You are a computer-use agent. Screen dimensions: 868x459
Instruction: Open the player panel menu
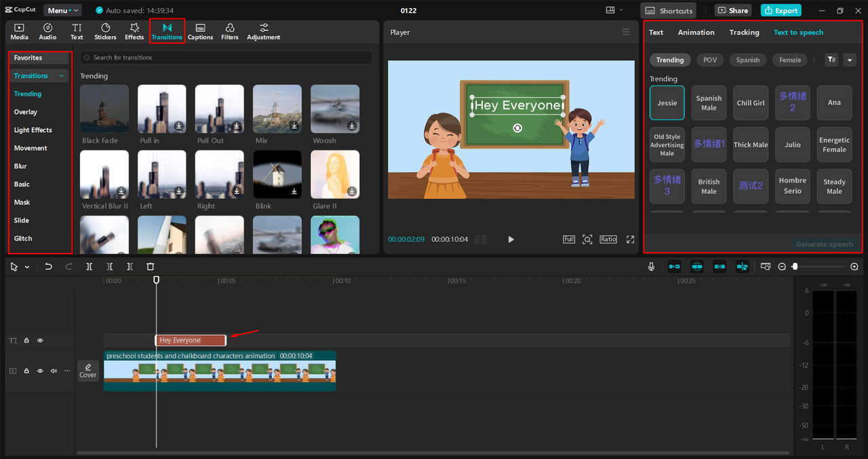626,32
